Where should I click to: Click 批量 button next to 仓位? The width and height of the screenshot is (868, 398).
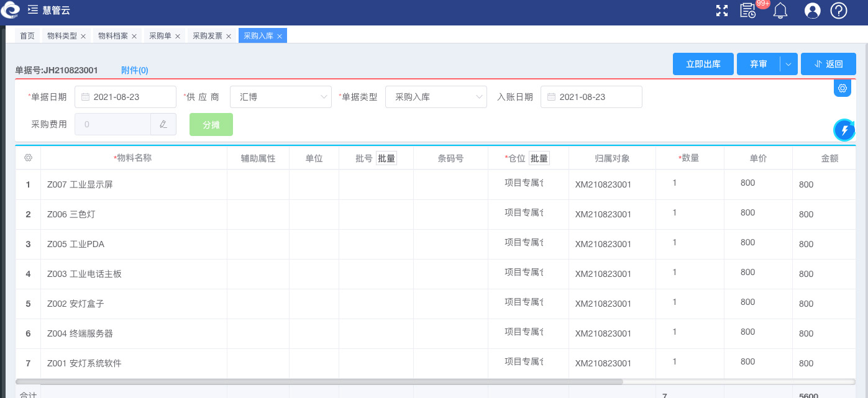coord(539,158)
